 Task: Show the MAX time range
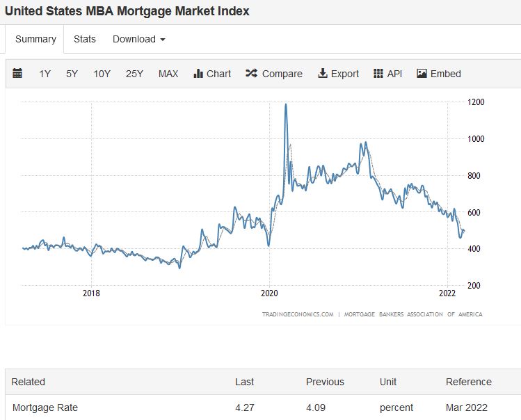[168, 74]
